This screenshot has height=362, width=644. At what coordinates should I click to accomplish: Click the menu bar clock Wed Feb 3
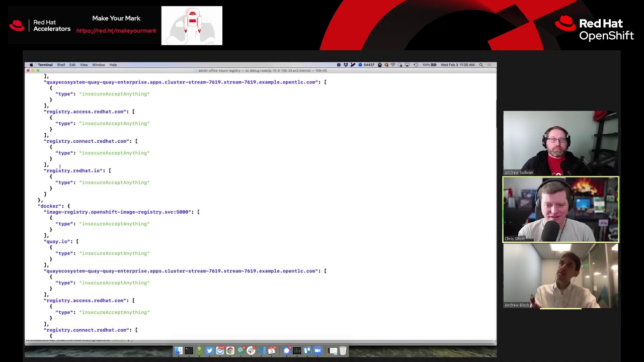coord(457,65)
